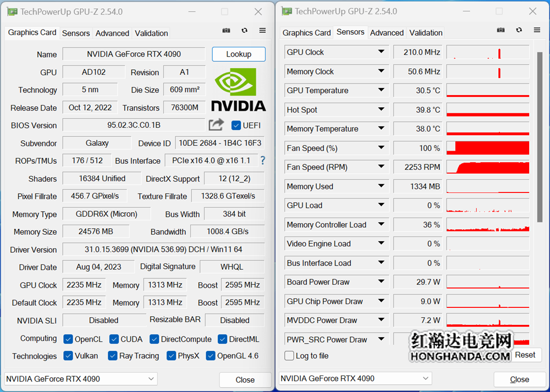Open the MVDDC Power Draw dropdown
550x392 pixels.
tap(381, 320)
